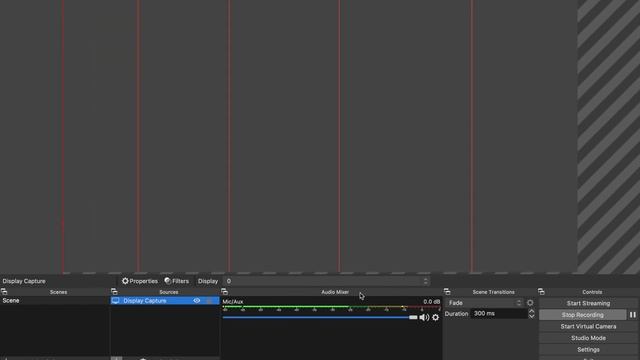Click the Mic/Aux volume slider
640x360 pixels.
click(x=320, y=317)
